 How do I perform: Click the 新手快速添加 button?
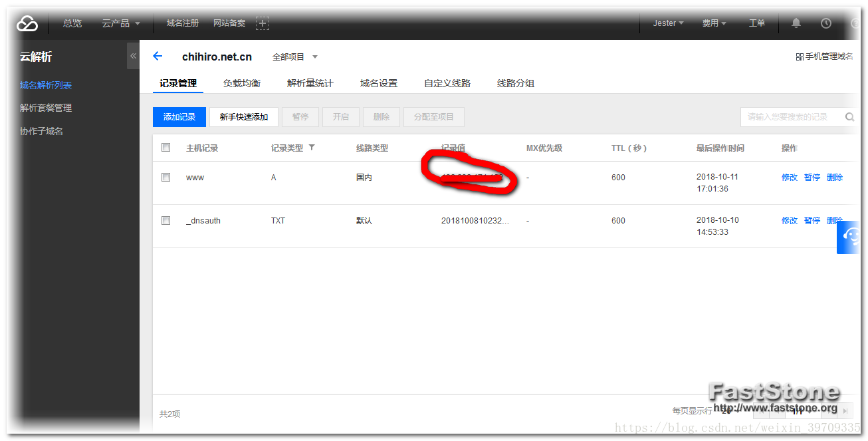point(244,117)
